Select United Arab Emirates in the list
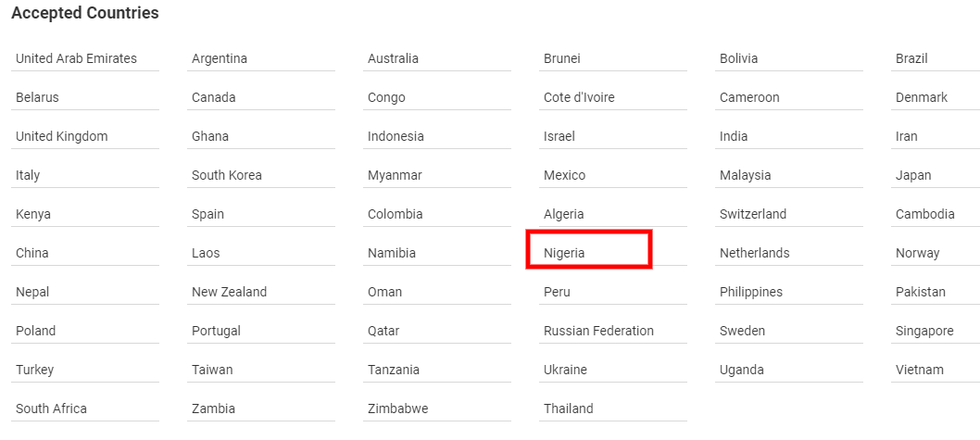 [x=76, y=58]
